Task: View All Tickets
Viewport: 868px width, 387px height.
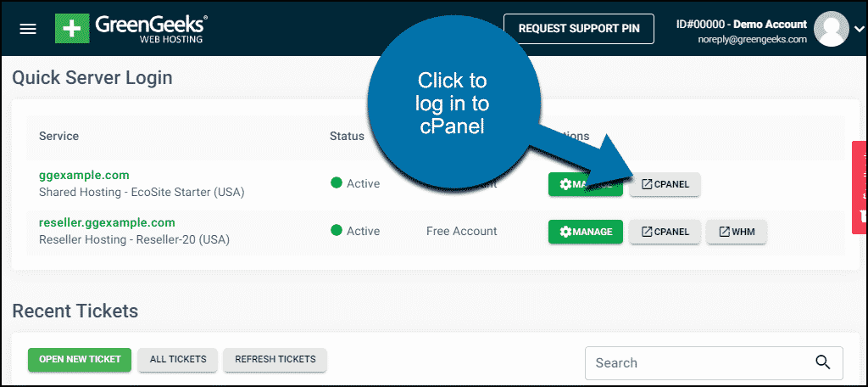Action: 178,359
